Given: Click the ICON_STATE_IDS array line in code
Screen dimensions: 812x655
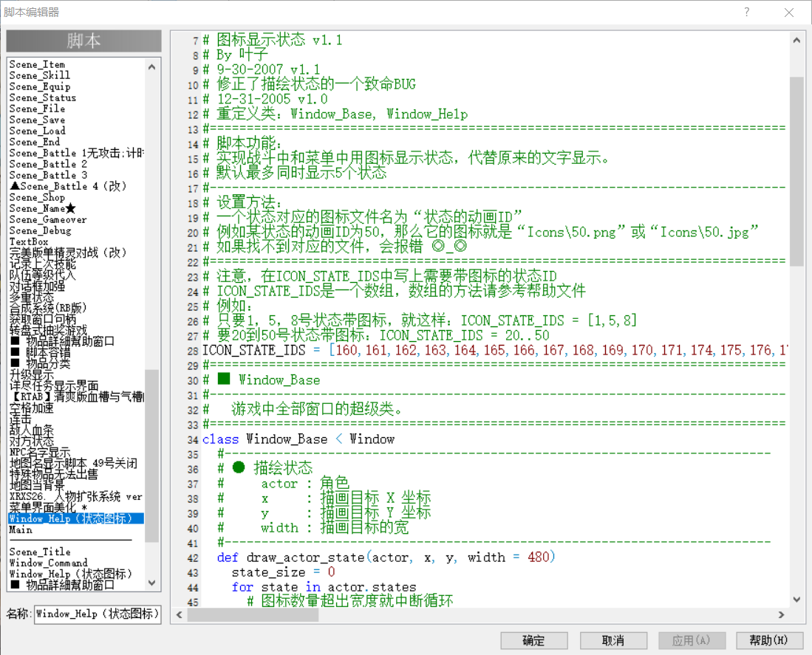Looking at the screenshot, I should pos(494,350).
